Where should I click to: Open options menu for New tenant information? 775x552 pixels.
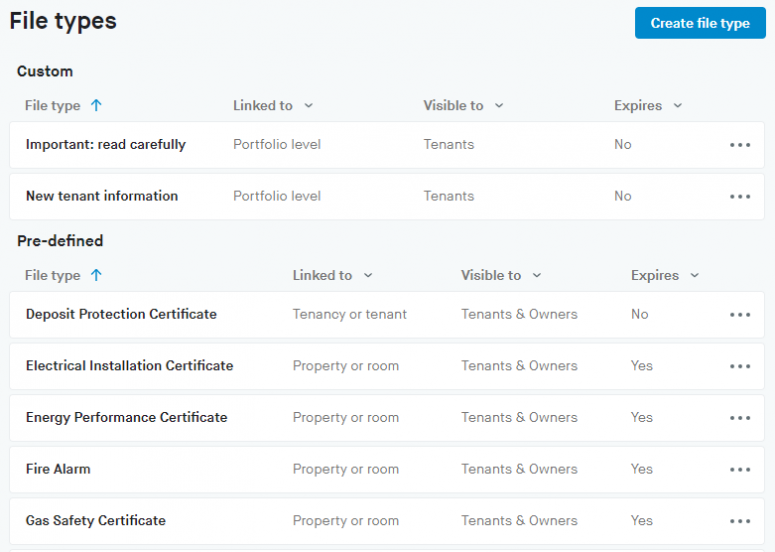[740, 197]
